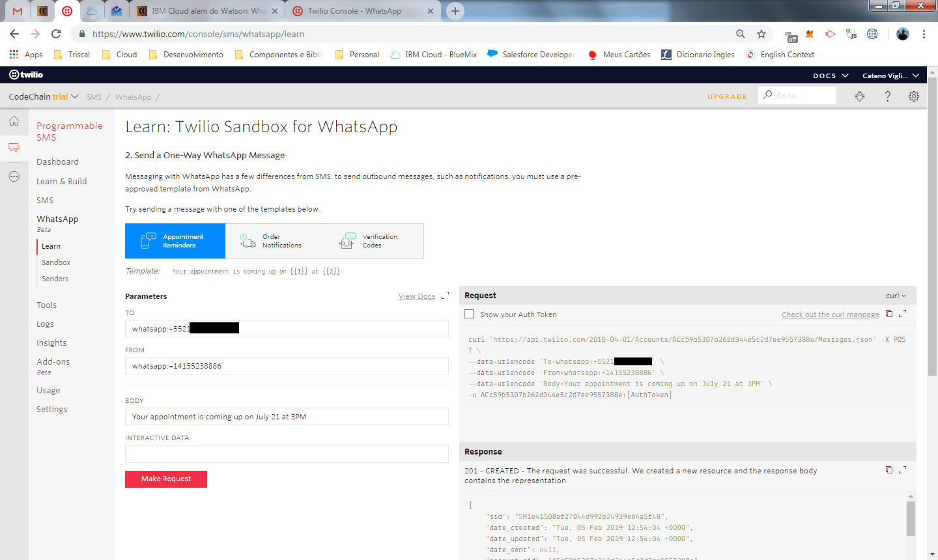Open the Insights sidebar item

51,343
